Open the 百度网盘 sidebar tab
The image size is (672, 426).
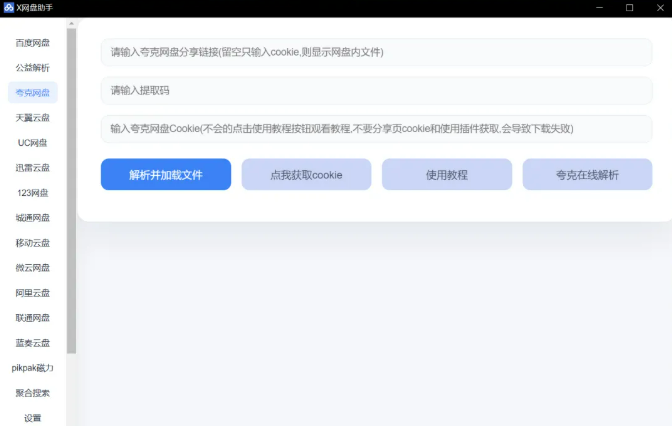(33, 43)
